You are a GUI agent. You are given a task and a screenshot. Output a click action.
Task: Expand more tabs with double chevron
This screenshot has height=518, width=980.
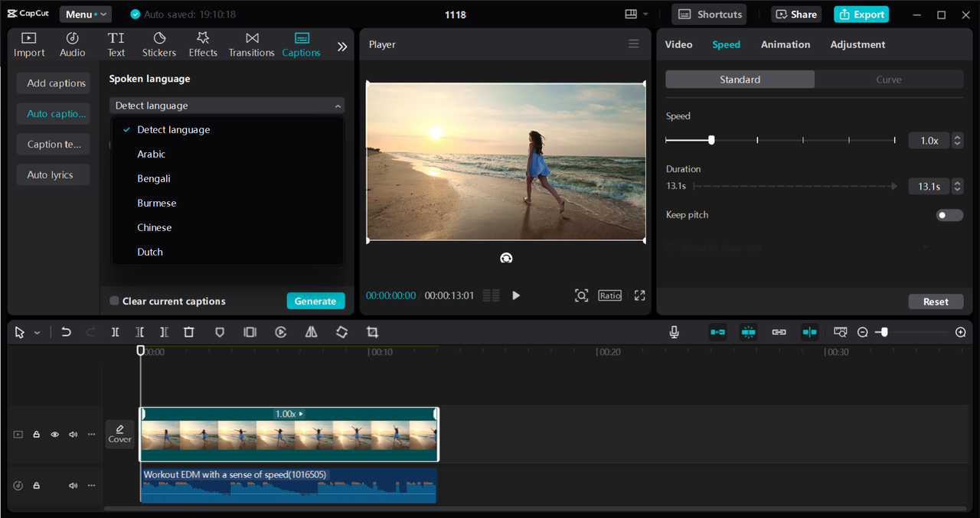coord(342,47)
